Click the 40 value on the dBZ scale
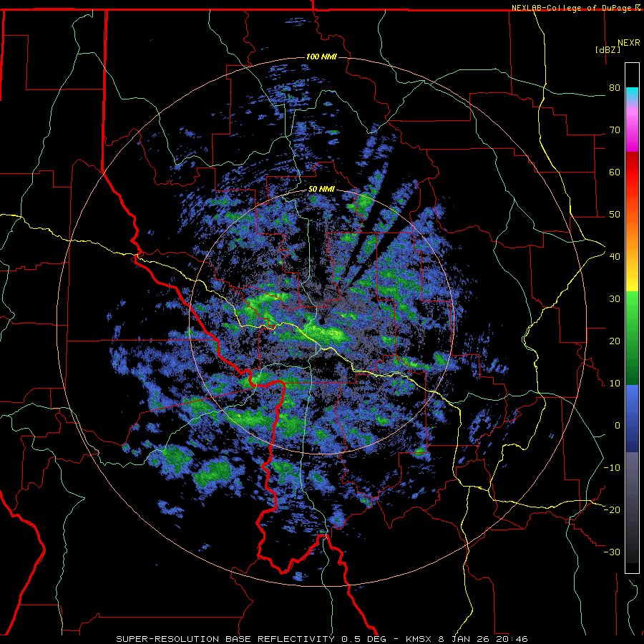 tap(615, 257)
